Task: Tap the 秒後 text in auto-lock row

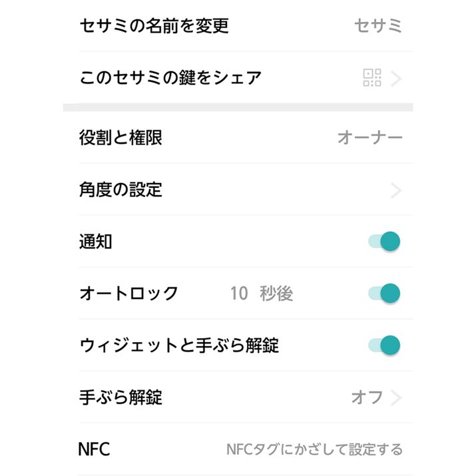Action: coord(276,294)
